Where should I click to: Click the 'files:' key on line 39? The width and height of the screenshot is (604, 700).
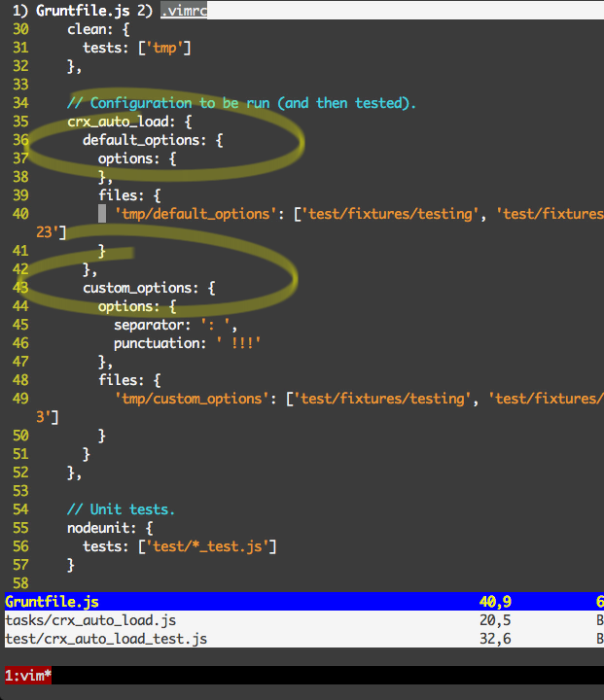pos(122,195)
